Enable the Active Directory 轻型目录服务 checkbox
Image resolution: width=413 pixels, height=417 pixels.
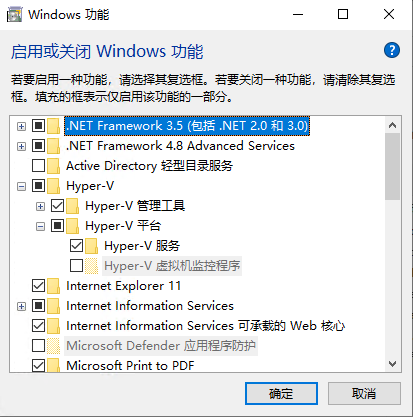click(38, 166)
